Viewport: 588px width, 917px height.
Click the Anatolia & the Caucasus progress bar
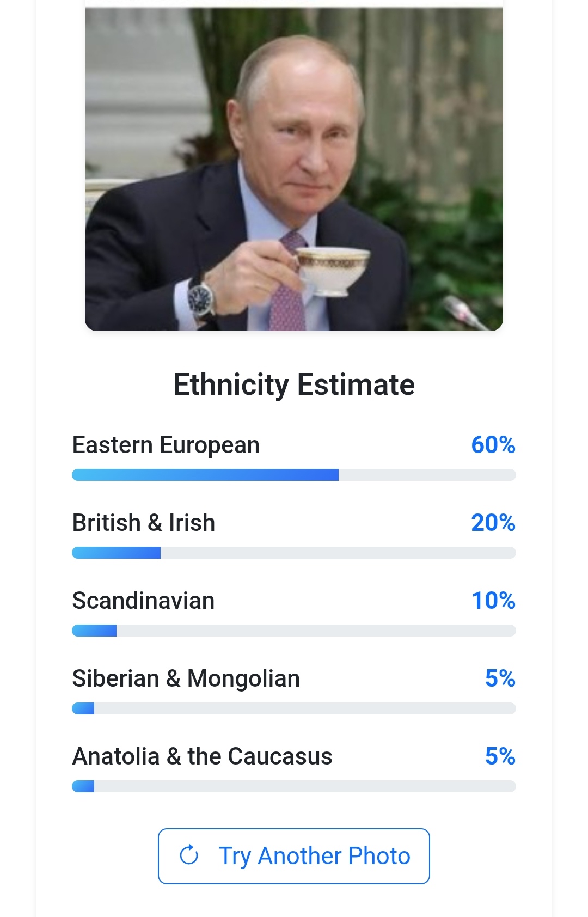coord(294,786)
